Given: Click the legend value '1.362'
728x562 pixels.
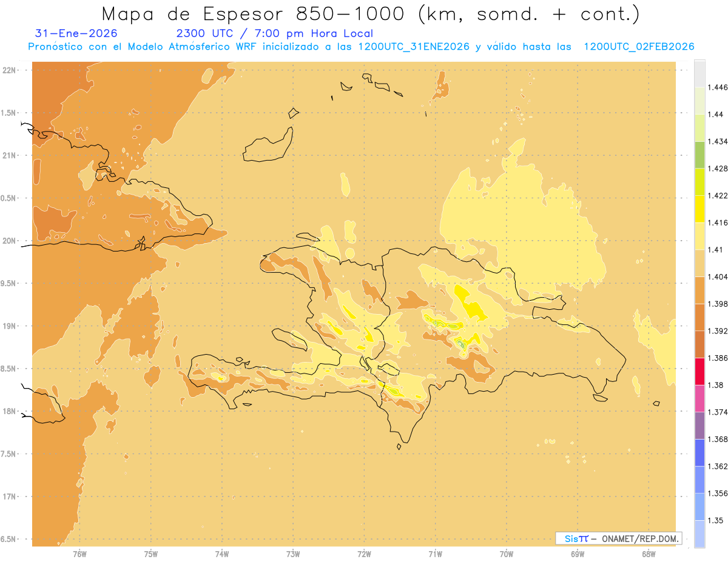Looking at the screenshot, I should coord(719,466).
